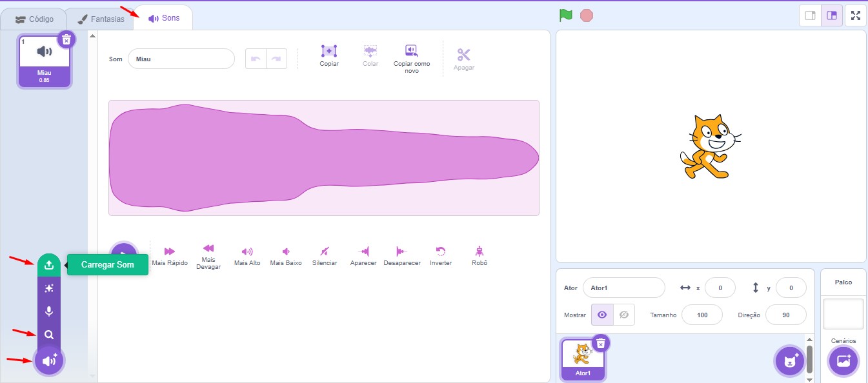Enter full screen stage mode
This screenshot has height=383, width=868.
(856, 15)
